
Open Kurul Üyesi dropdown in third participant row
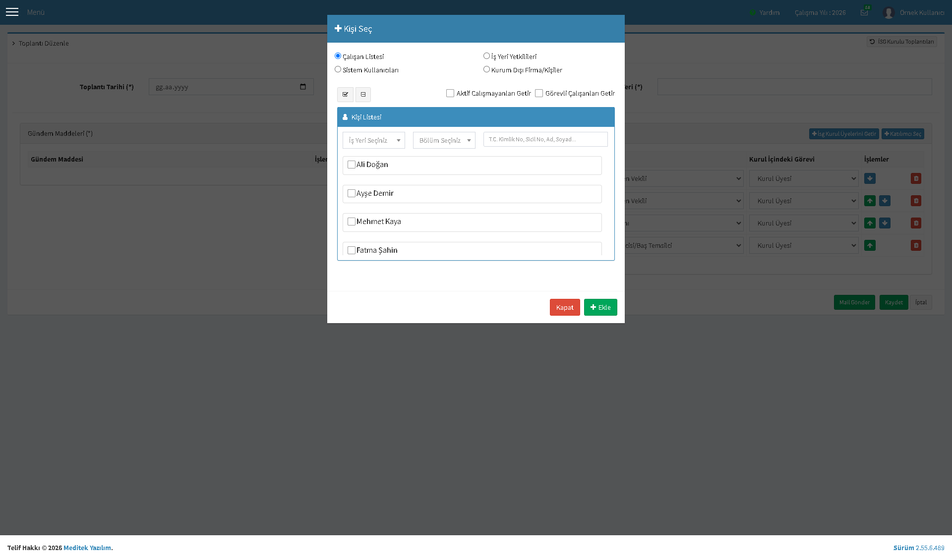[x=804, y=223]
